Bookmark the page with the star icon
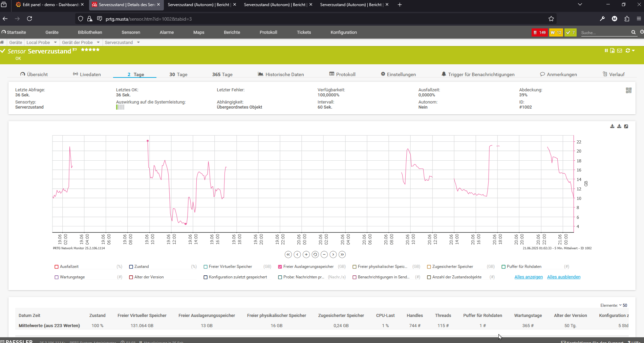The image size is (644, 343). click(551, 19)
